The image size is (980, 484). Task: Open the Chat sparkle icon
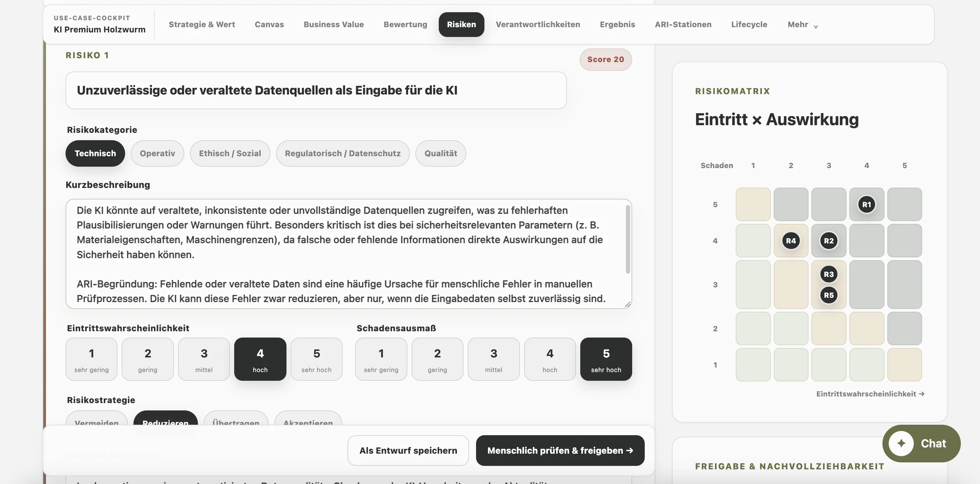(x=901, y=443)
